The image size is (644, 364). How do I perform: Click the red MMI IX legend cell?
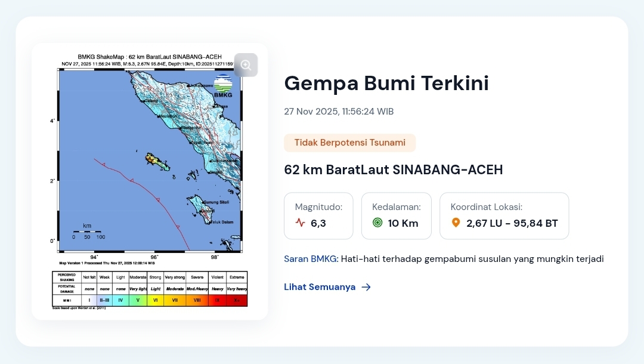coord(218,300)
